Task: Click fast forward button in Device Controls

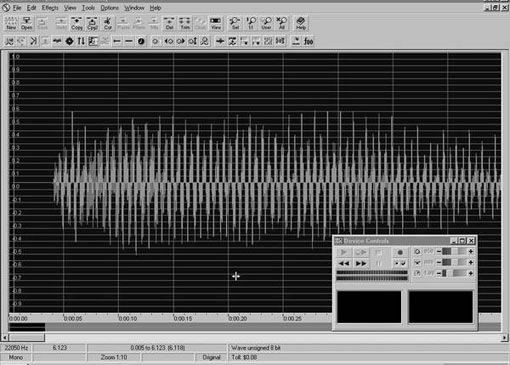Action: 361,263
